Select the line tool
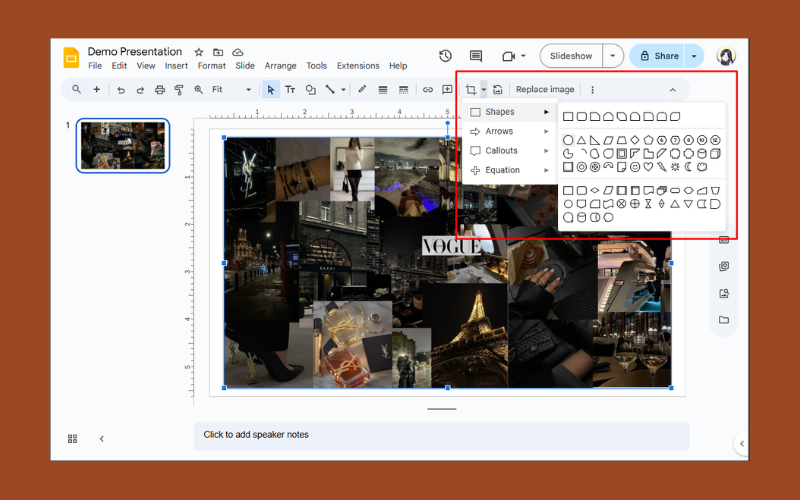 (x=330, y=90)
